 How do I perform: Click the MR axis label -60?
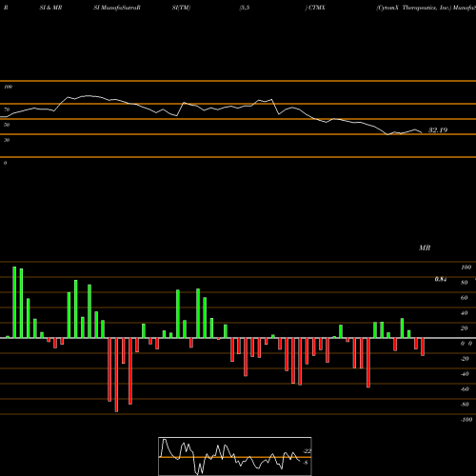pyautogui.click(x=465, y=389)
